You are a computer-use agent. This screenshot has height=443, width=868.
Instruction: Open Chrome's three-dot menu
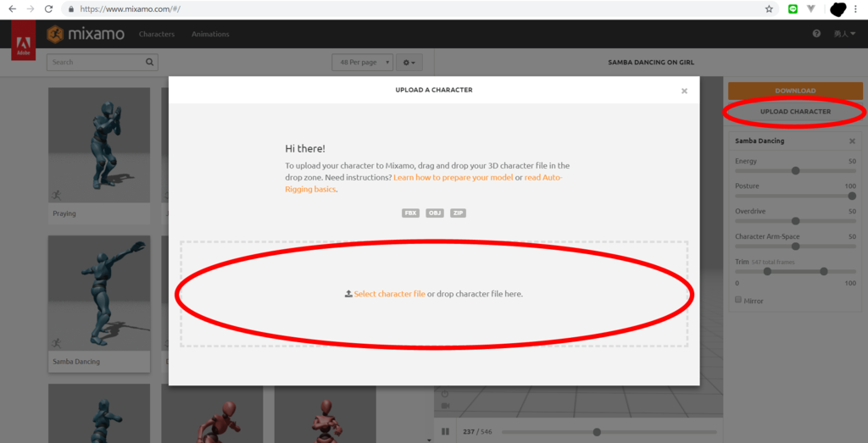(x=855, y=8)
